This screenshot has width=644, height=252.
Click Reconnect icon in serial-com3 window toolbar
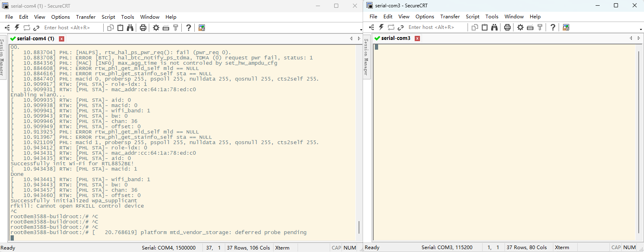pyautogui.click(x=391, y=27)
